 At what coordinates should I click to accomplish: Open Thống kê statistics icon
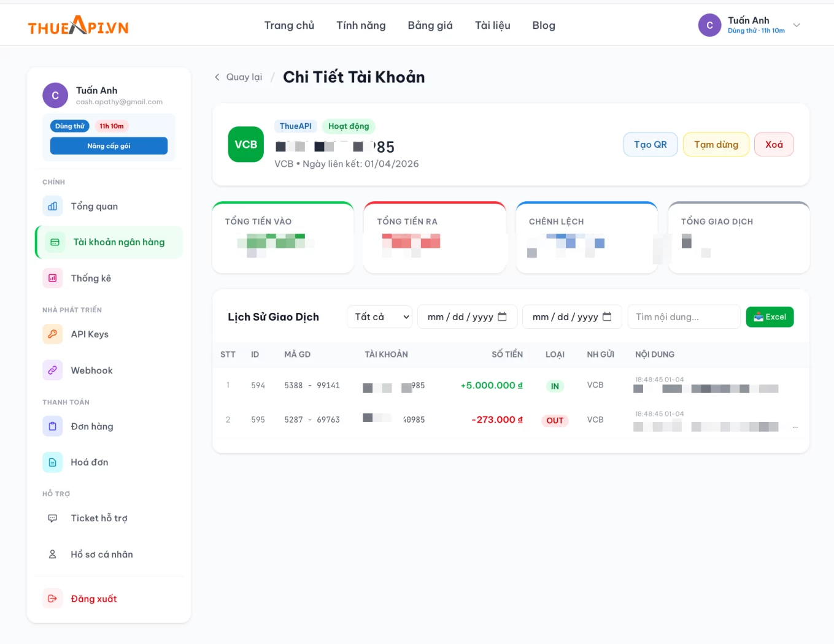click(x=53, y=278)
